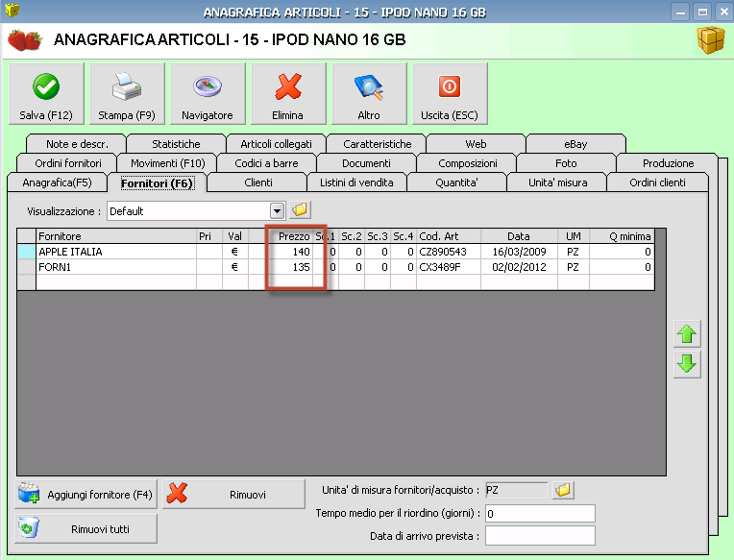
Task: Click the Q minima column header
Action: tap(622, 236)
